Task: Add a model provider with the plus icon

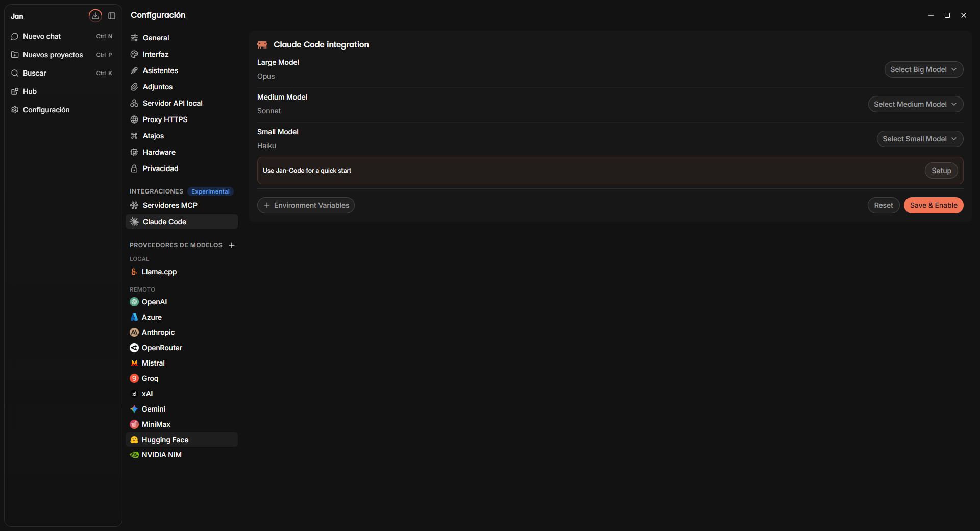Action: tap(232, 245)
